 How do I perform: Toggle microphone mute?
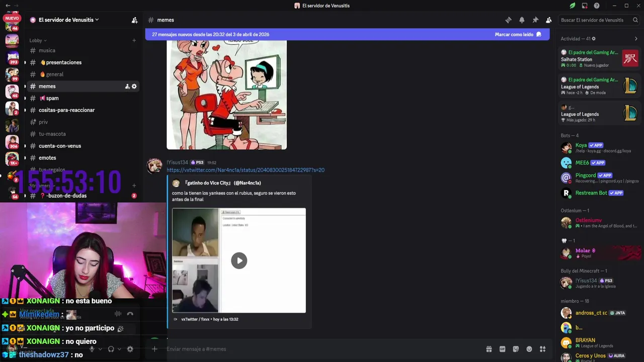click(92, 349)
